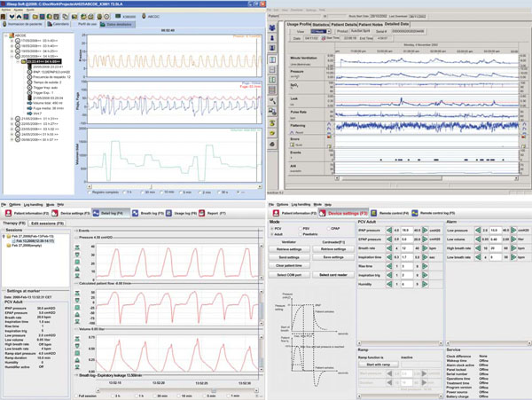Select the 2 h radio in Detail log window
532x400 pixels.
pyautogui.click(x=113, y=396)
